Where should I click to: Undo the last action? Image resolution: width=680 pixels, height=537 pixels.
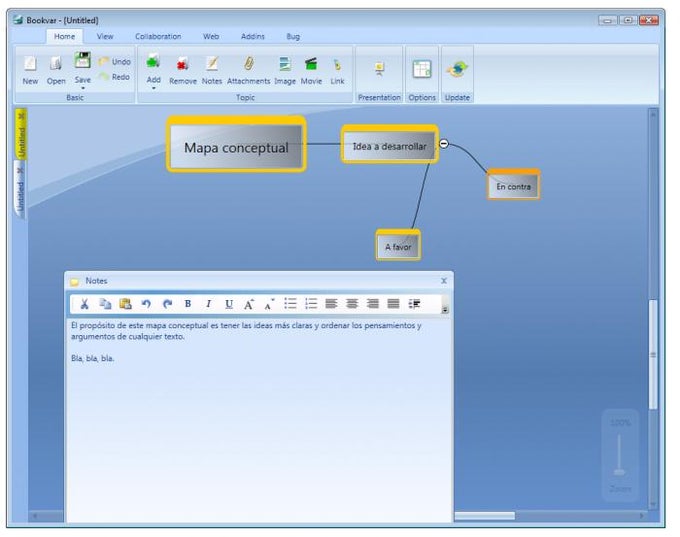coord(114,62)
